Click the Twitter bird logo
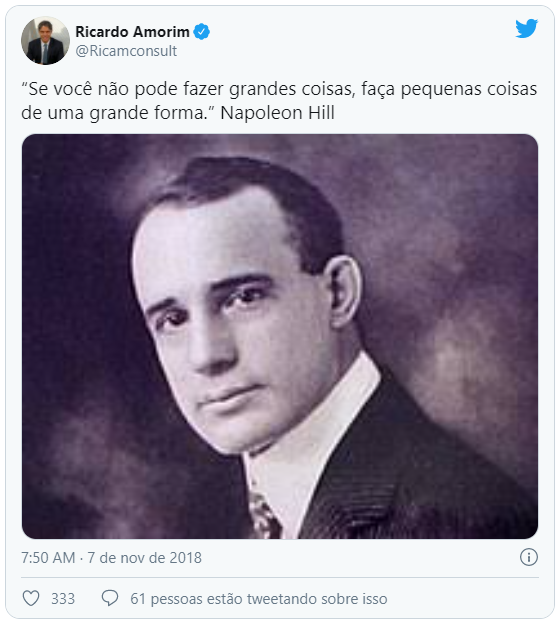The width and height of the screenshot is (559, 624). [x=526, y=28]
